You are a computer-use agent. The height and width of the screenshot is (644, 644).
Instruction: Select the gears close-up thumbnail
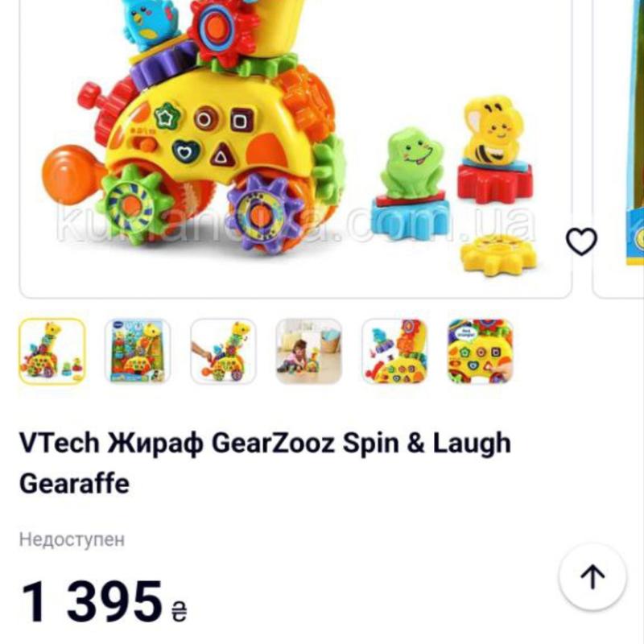pyautogui.click(x=395, y=351)
